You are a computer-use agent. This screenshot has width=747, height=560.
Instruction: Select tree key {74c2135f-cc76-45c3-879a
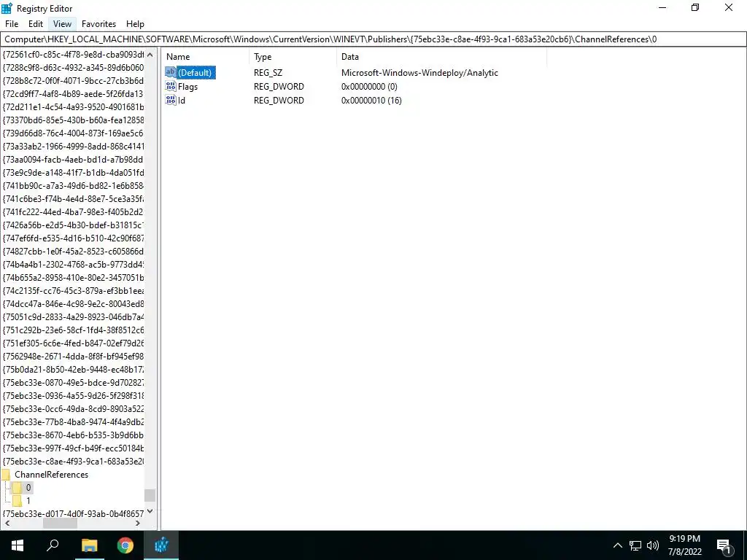73,290
